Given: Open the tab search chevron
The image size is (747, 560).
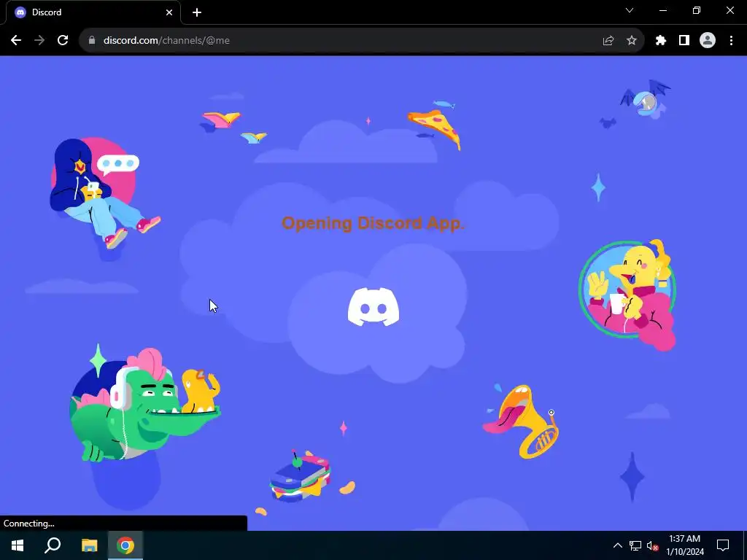Looking at the screenshot, I should pyautogui.click(x=630, y=10).
